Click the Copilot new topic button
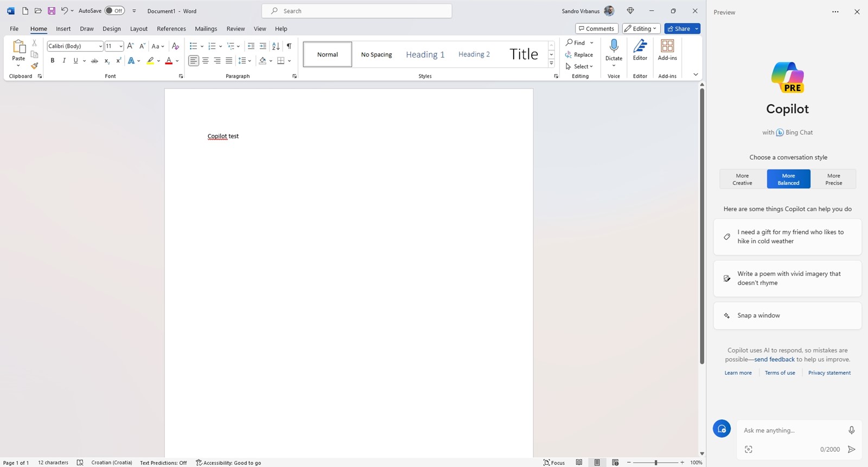 pos(722,429)
